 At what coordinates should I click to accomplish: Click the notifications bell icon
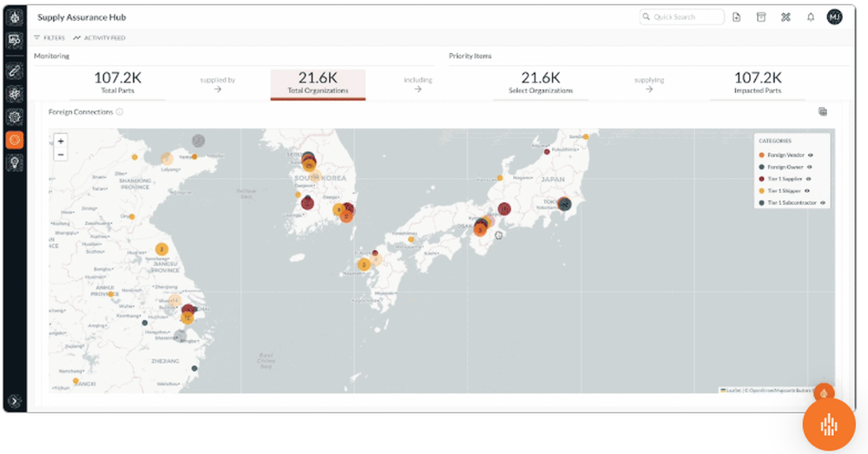810,17
